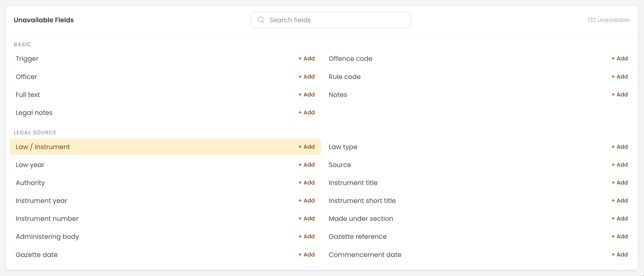Add the Gazette reference field
The image size is (644, 276).
(620, 237)
